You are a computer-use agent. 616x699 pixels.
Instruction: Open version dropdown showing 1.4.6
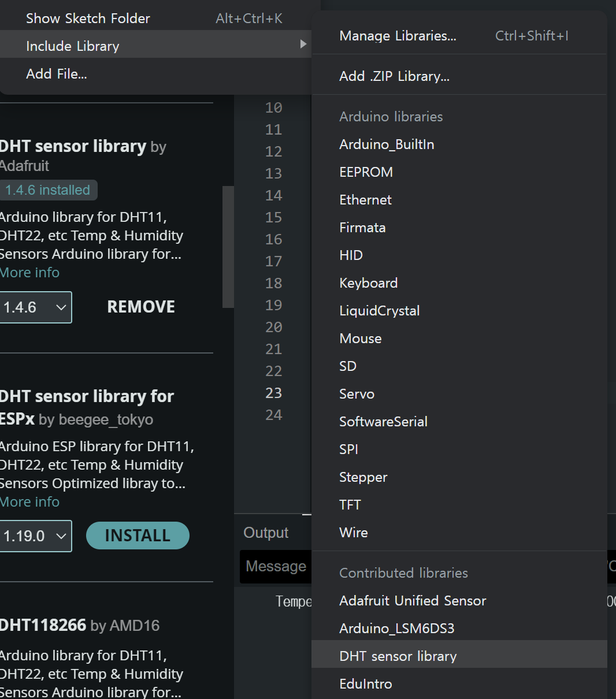(x=35, y=307)
